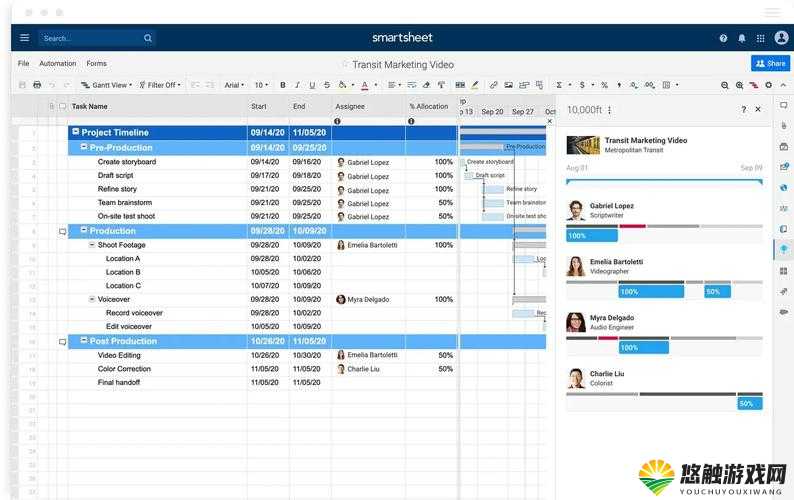Collapse the Pre-Production section
This screenshot has height=500, width=794.
click(x=84, y=147)
